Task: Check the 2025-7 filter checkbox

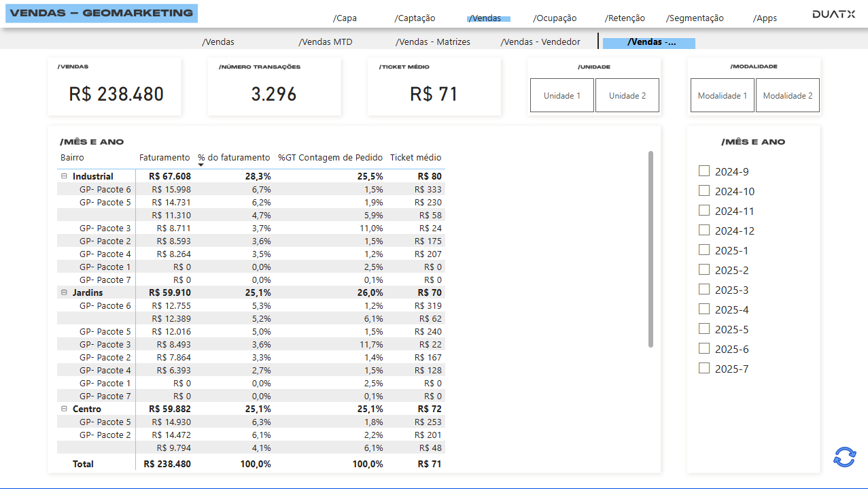Action: coord(704,367)
